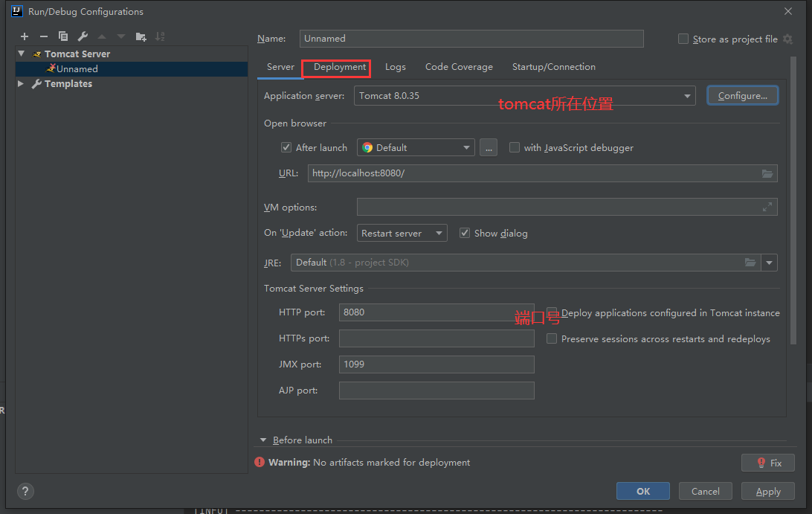Enable with JavaScript debugger checkbox
This screenshot has width=812, height=514.
coord(515,148)
